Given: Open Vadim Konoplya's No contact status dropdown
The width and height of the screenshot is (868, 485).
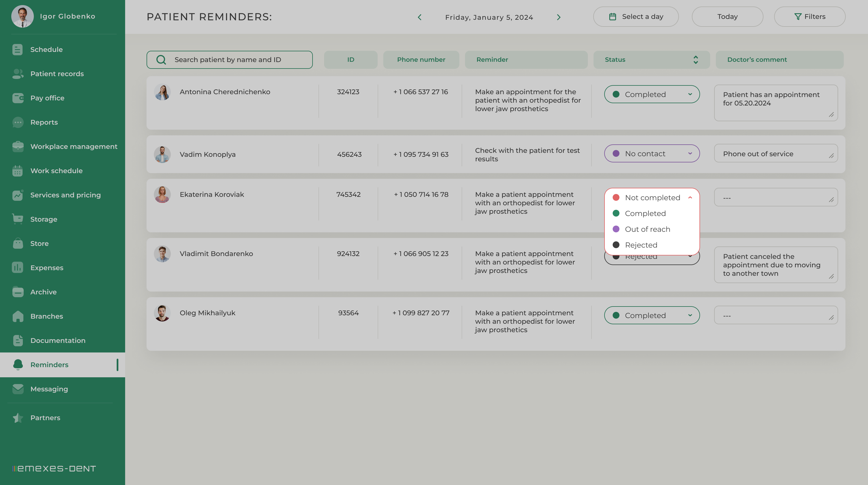Looking at the screenshot, I should (x=652, y=154).
